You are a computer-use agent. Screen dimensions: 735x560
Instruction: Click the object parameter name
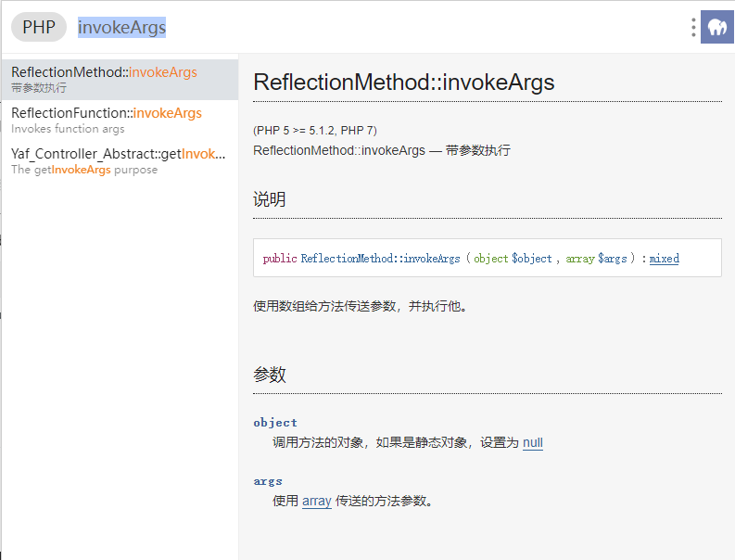(275, 423)
